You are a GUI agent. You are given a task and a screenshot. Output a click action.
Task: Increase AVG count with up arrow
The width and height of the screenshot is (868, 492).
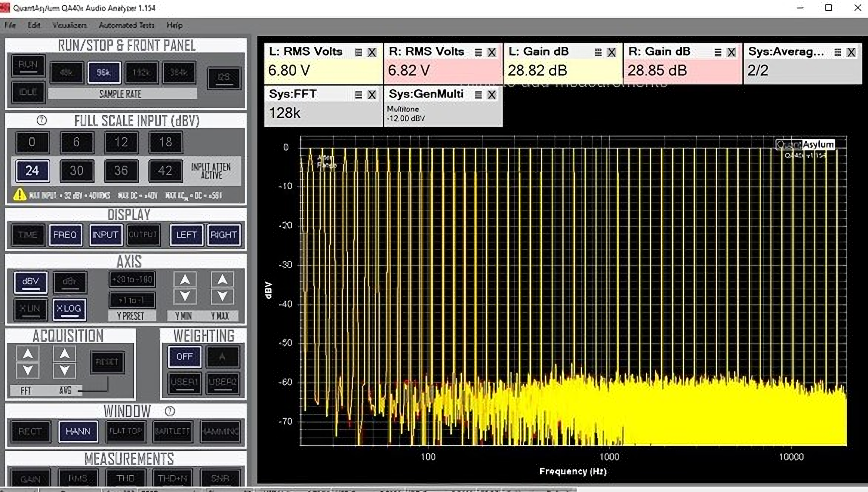click(64, 354)
